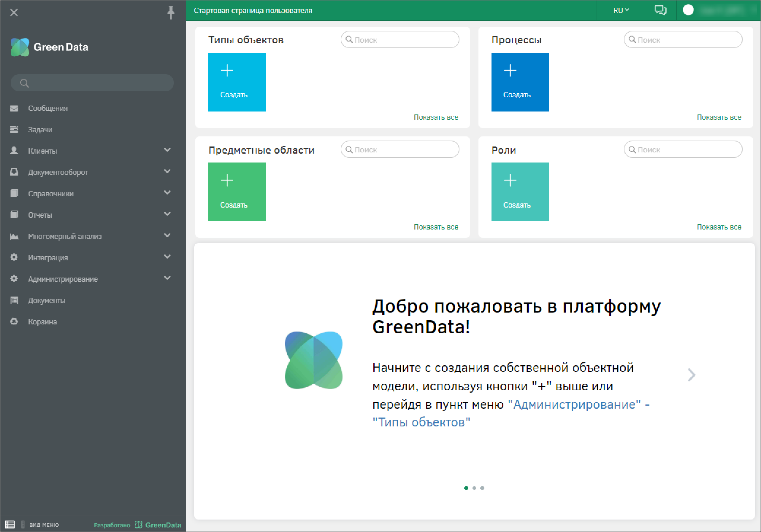The width and height of the screenshot is (761, 532).
Task: Create a new process tile
Action: (x=520, y=82)
